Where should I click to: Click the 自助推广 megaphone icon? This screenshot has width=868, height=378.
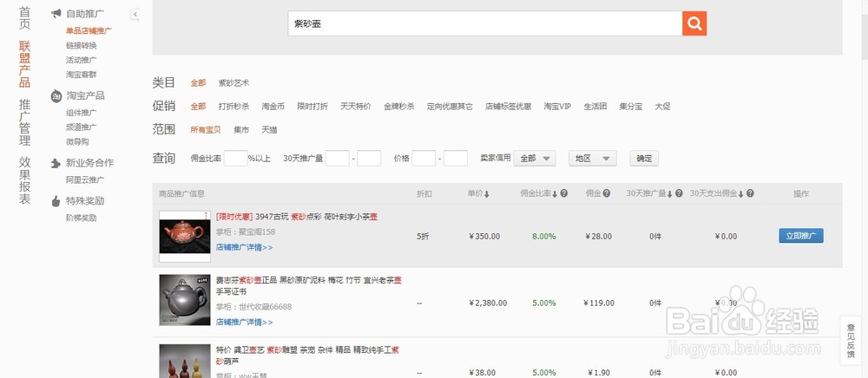tap(56, 13)
